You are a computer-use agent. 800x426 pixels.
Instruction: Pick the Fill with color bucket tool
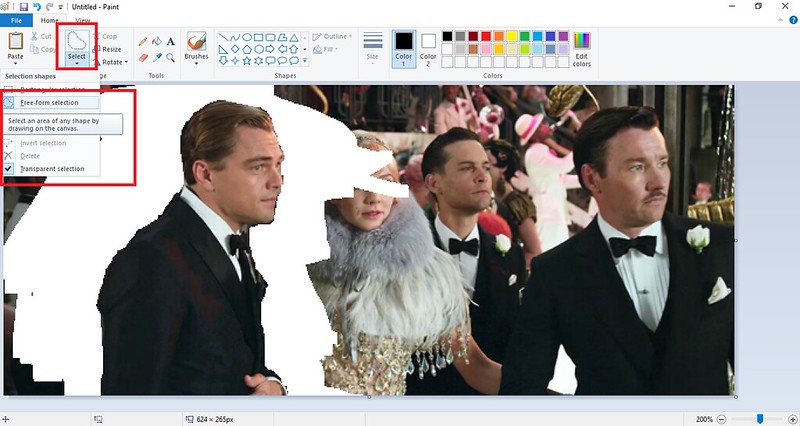pyautogui.click(x=157, y=42)
